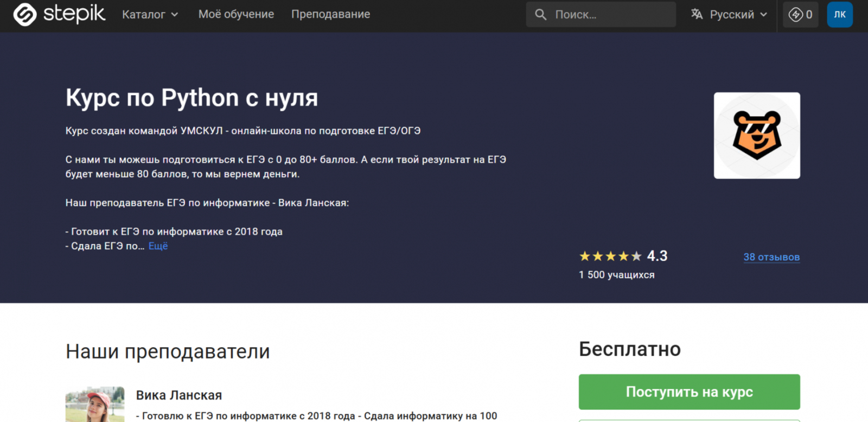Image resolution: width=868 pixels, height=422 pixels.
Task: Open the Преподавание menu item
Action: [x=330, y=15]
